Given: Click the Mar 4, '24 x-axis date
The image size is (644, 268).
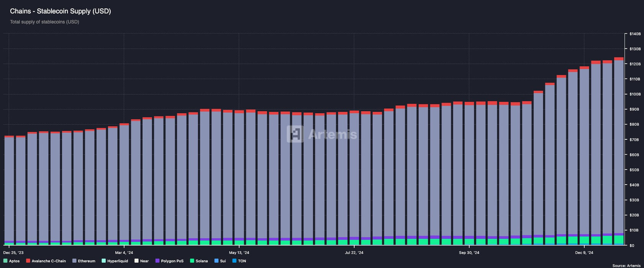Looking at the screenshot, I should (x=124, y=253).
